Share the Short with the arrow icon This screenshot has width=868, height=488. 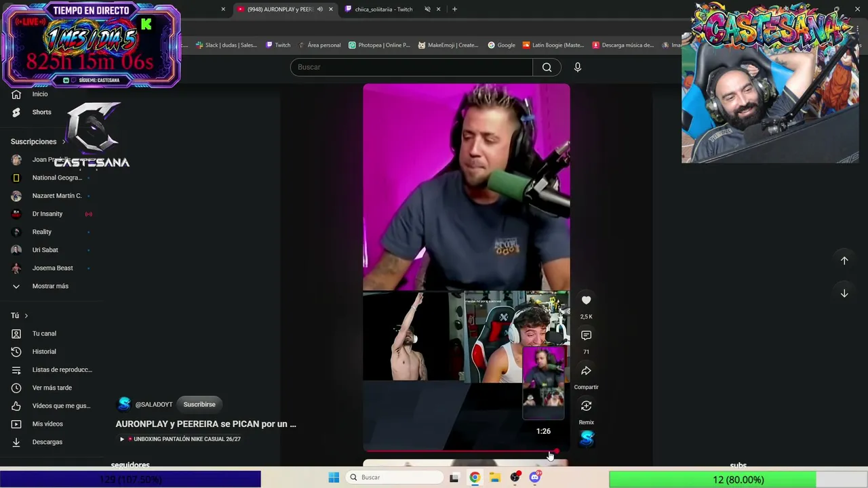[x=587, y=371]
